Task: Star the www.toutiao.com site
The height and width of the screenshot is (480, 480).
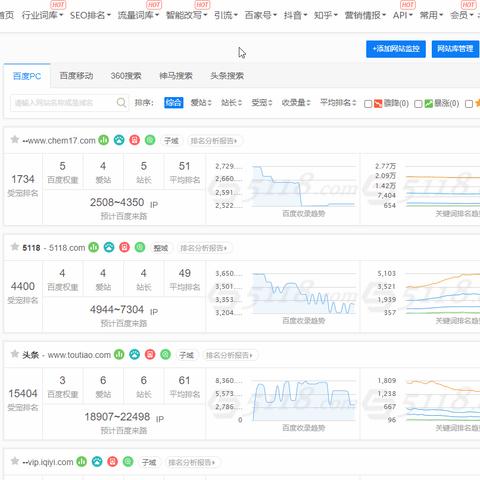Action: [x=15, y=354]
